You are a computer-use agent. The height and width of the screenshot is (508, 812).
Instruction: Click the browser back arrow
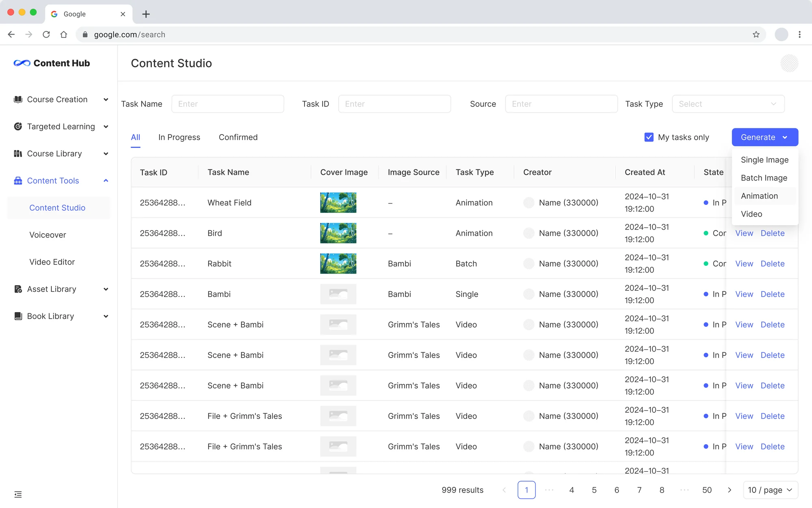click(x=11, y=35)
